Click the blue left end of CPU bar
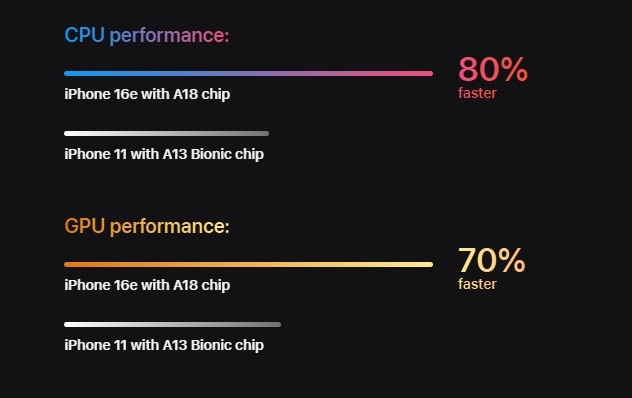Image resolution: width=632 pixels, height=398 pixels. coord(70,73)
